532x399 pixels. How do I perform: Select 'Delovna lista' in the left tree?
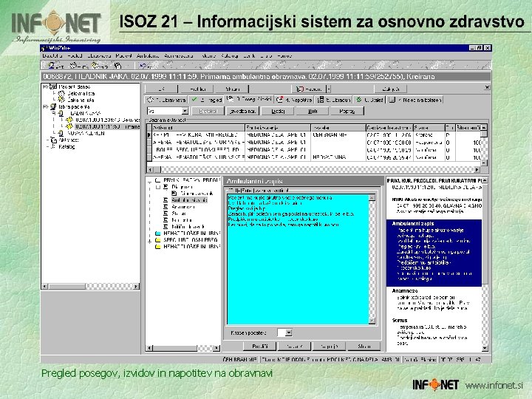pos(81,93)
